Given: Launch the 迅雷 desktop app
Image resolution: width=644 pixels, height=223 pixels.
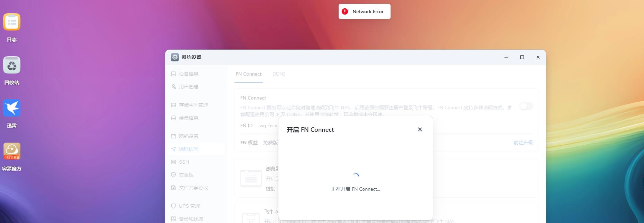Looking at the screenshot, I should tap(12, 108).
